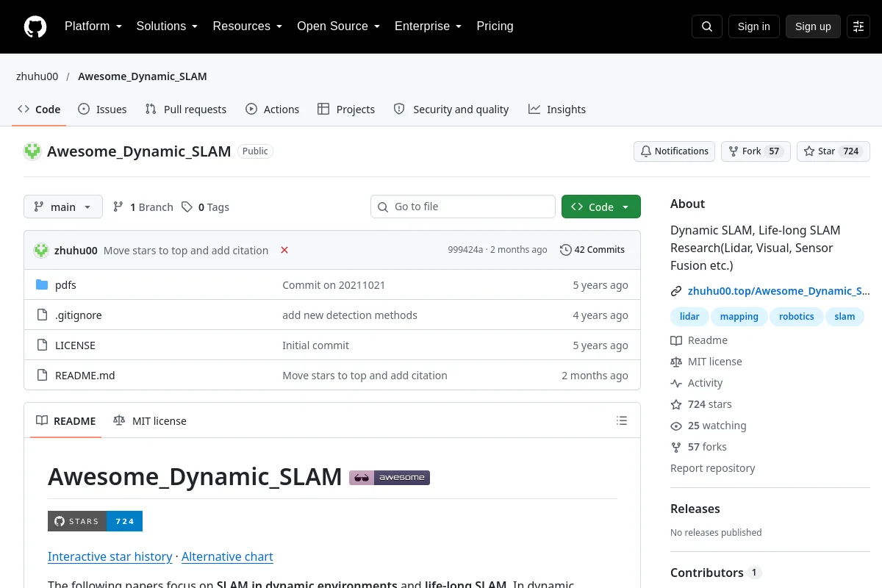Select the MIT license tab in file viewer
The width and height of the screenshot is (882, 588).
pos(150,421)
